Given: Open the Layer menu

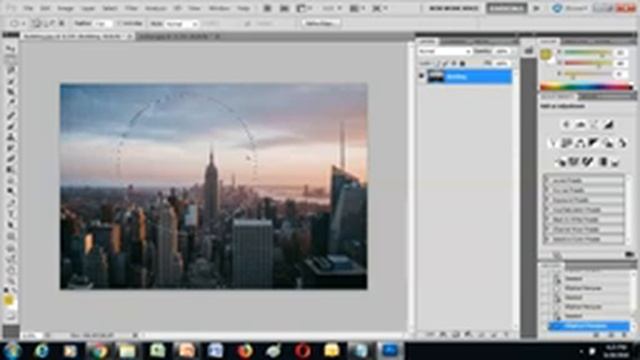Looking at the screenshot, I should click(87, 8).
